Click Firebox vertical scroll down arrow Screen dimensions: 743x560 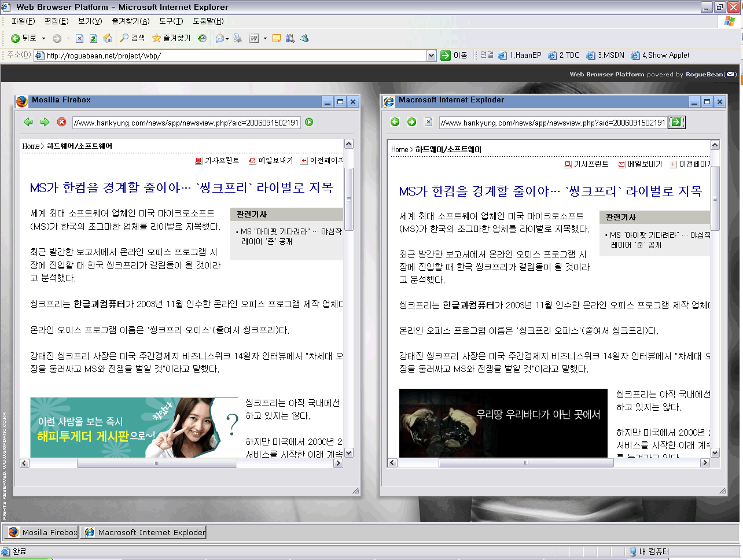tap(349, 453)
